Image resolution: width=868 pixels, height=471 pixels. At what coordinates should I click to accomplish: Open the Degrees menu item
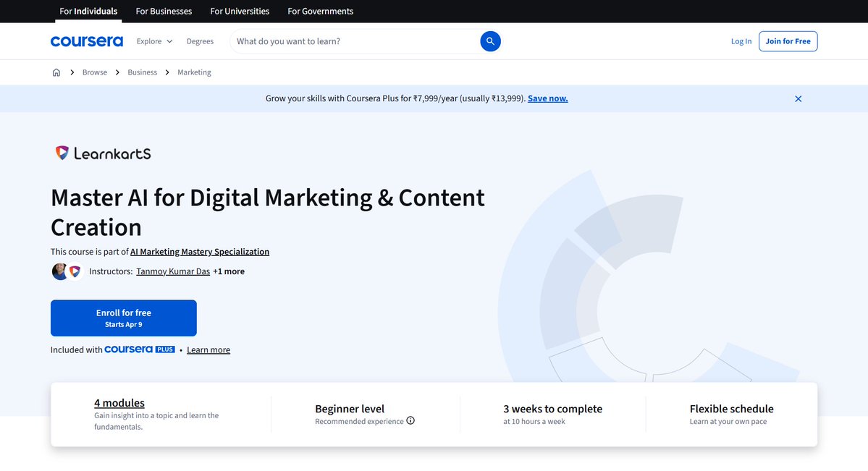[x=200, y=41]
